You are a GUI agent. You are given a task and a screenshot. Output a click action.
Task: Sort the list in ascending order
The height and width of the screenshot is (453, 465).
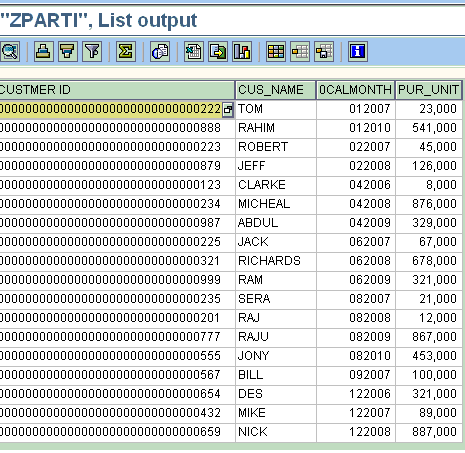coord(44,52)
